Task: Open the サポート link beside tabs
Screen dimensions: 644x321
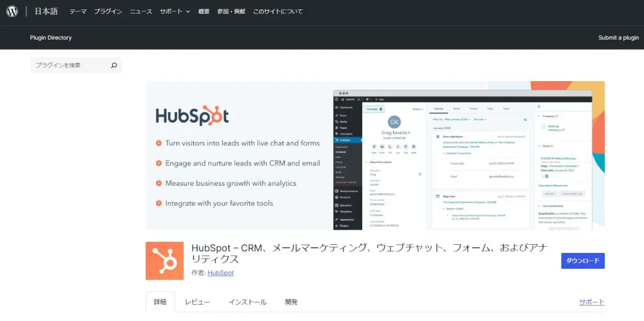Action: pos(592,302)
